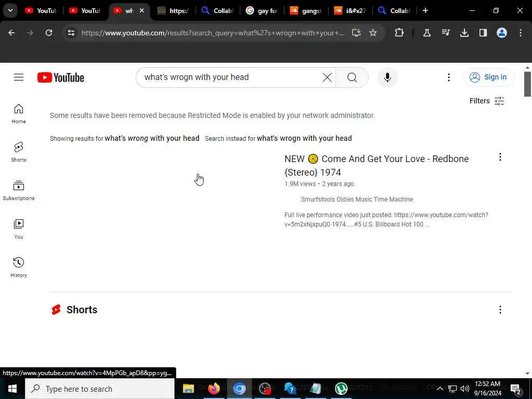
Task: Go forward in browser history
Action: [30, 33]
